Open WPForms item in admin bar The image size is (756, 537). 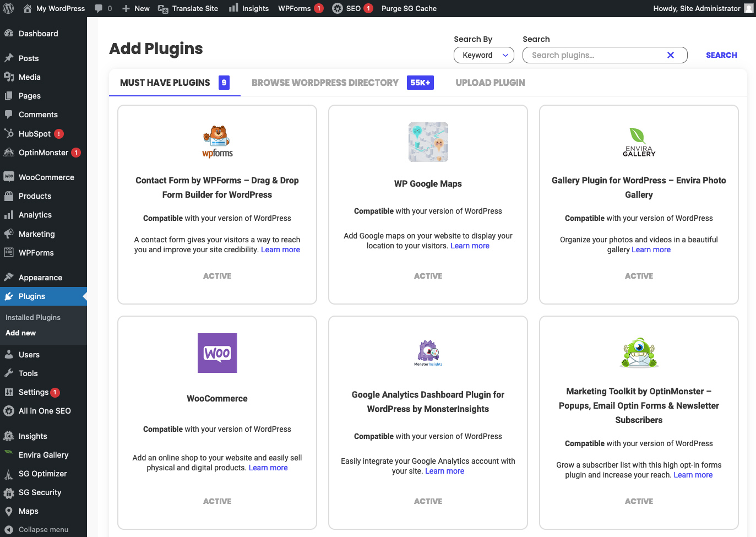pyautogui.click(x=301, y=8)
